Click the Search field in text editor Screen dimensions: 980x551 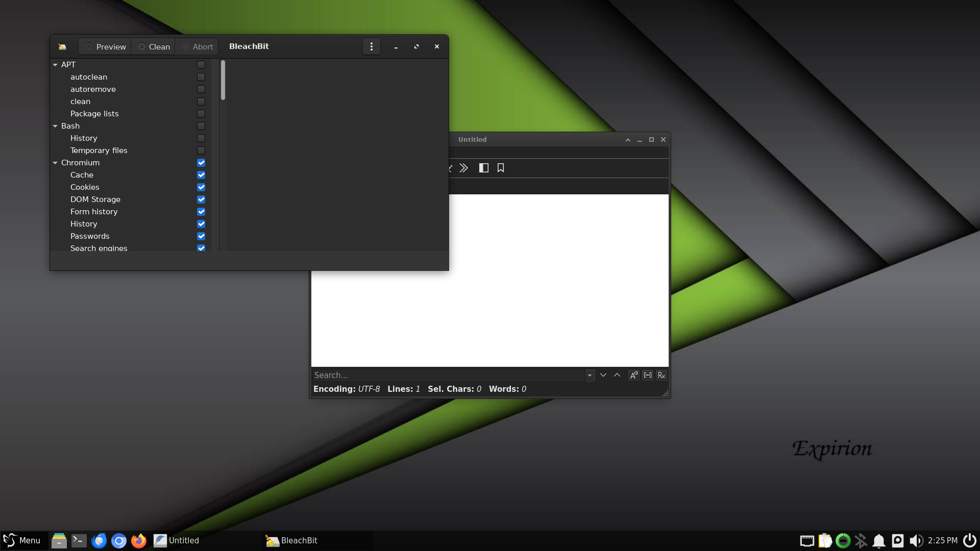point(448,375)
